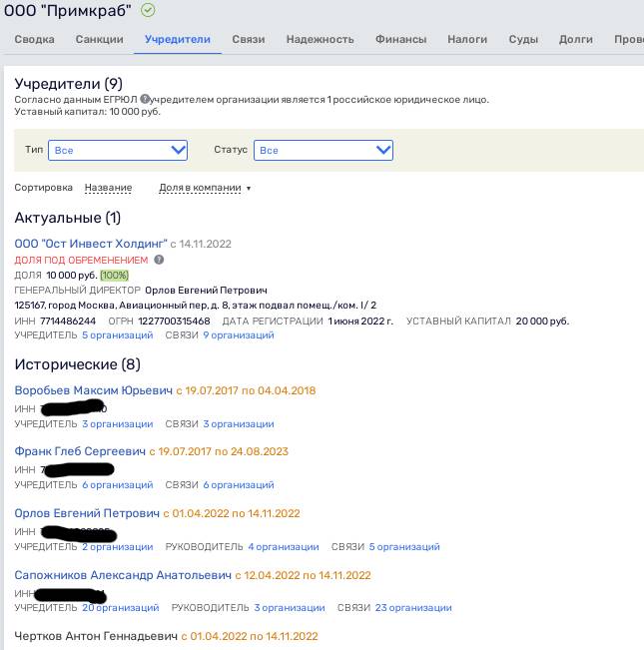Click the ДОЛЯ ПОД ОБРЕМЕНЕНИЕМ red label

coord(81,260)
